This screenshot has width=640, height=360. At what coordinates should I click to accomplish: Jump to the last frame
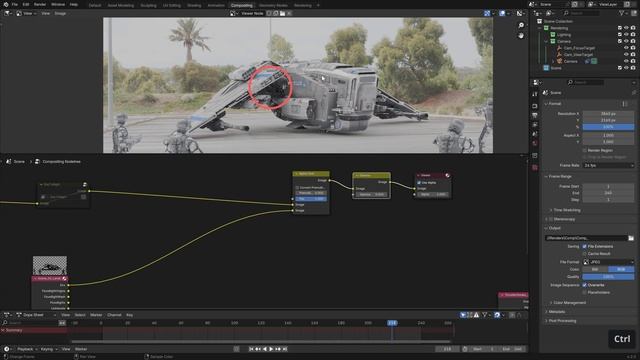pos(285,349)
